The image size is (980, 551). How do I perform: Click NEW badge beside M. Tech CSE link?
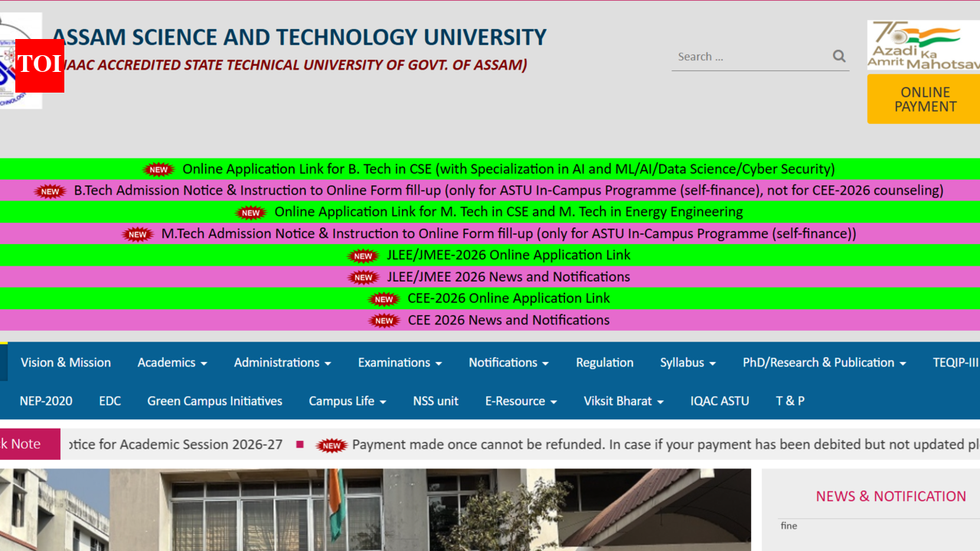(250, 213)
